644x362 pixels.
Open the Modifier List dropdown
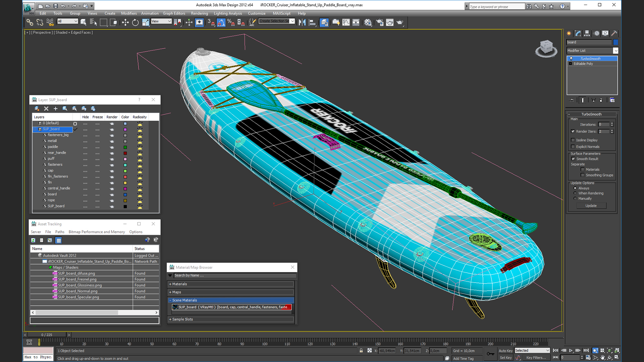pyautogui.click(x=615, y=51)
